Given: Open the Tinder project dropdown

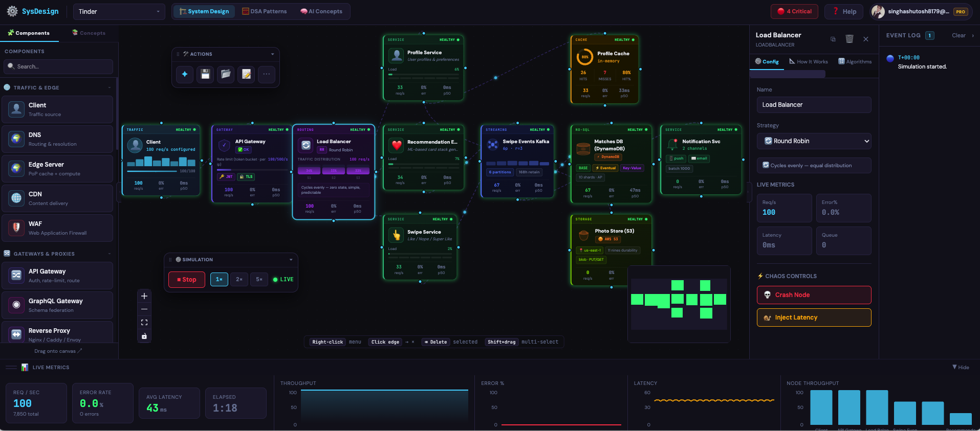Looking at the screenshot, I should (119, 11).
